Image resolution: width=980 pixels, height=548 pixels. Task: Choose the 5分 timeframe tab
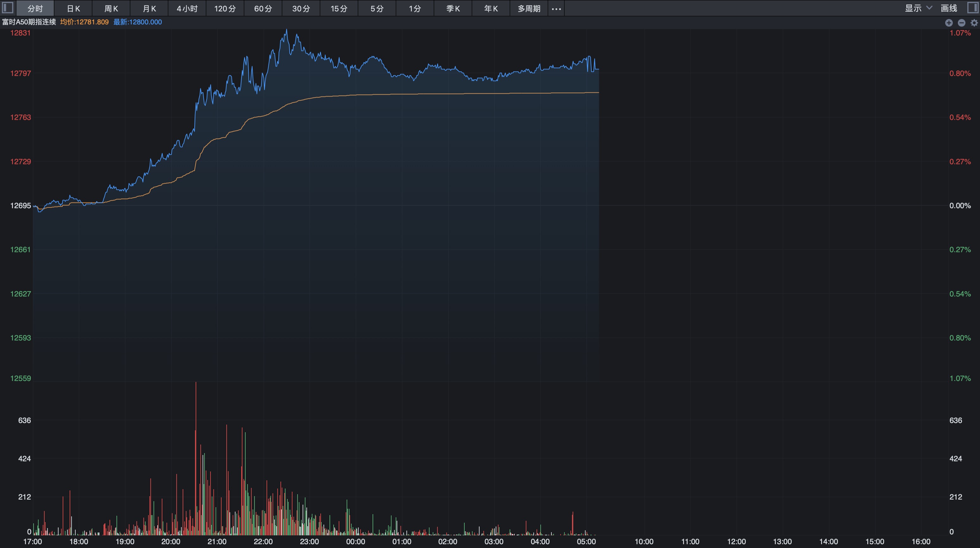pyautogui.click(x=377, y=8)
